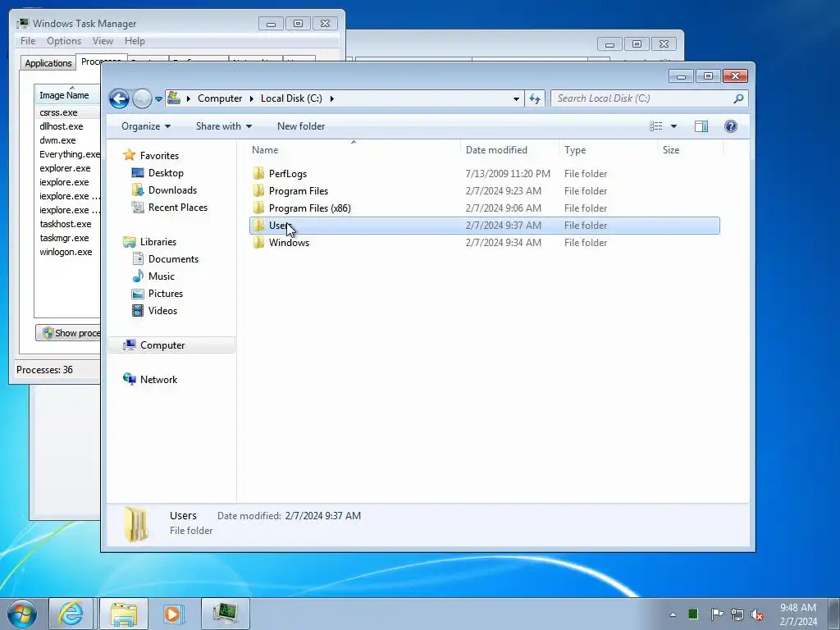840x630 pixels.
Task: Open Windows Media Player from taskbar
Action: pos(173,614)
